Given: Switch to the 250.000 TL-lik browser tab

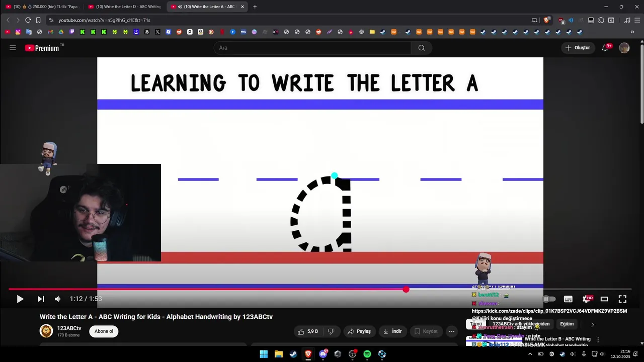Looking at the screenshot, I should click(42, 7).
